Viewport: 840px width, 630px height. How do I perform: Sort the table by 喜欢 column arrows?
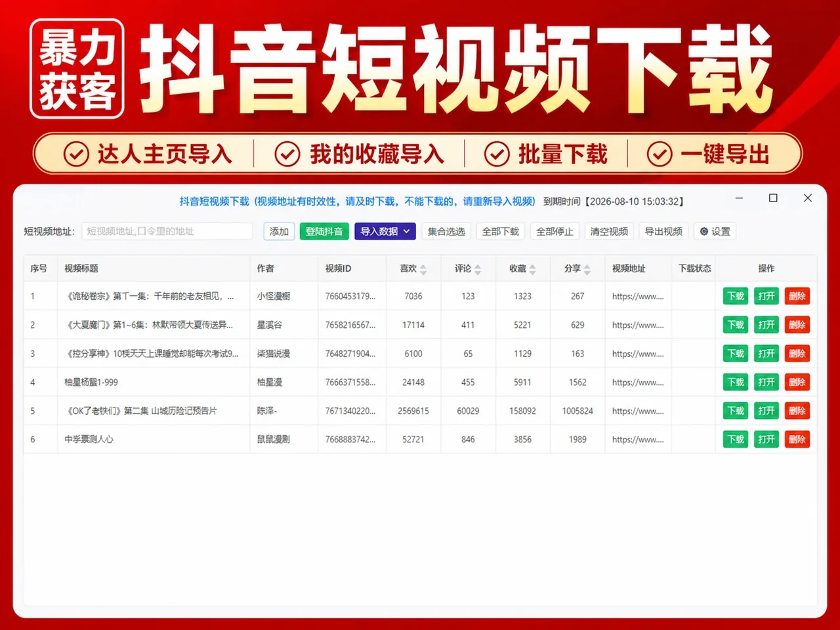coord(423,269)
